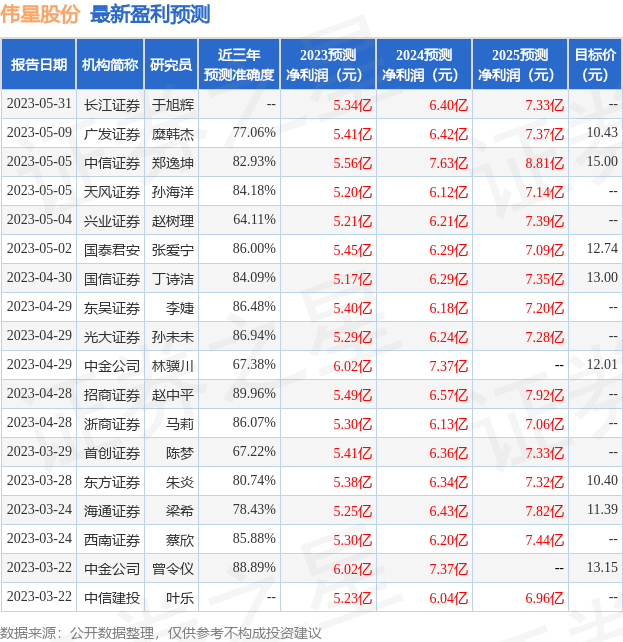Select the 天风证券 institution cell
This screenshot has width=623, height=642.
[x=112, y=192]
